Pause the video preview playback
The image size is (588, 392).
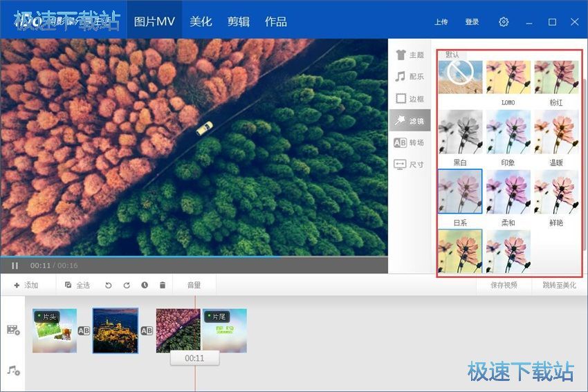tap(15, 265)
